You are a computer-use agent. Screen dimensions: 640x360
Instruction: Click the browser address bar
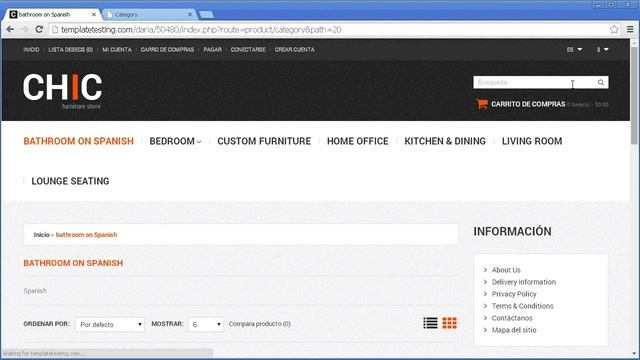click(329, 29)
